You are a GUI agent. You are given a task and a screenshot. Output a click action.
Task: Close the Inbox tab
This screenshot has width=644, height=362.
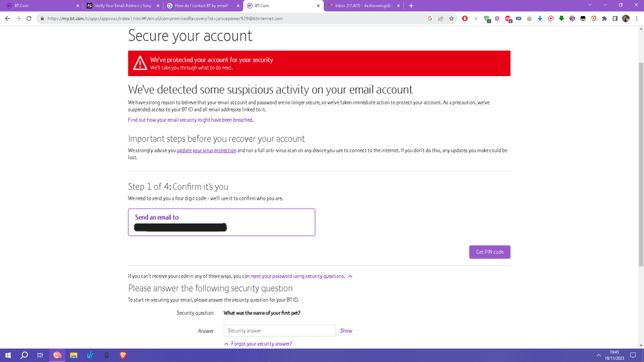point(398,6)
